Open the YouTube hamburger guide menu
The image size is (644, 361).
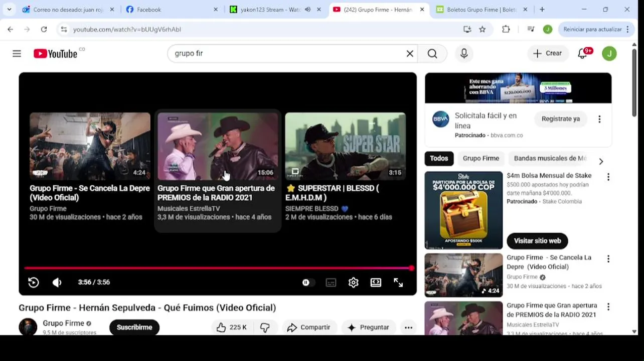tap(17, 53)
